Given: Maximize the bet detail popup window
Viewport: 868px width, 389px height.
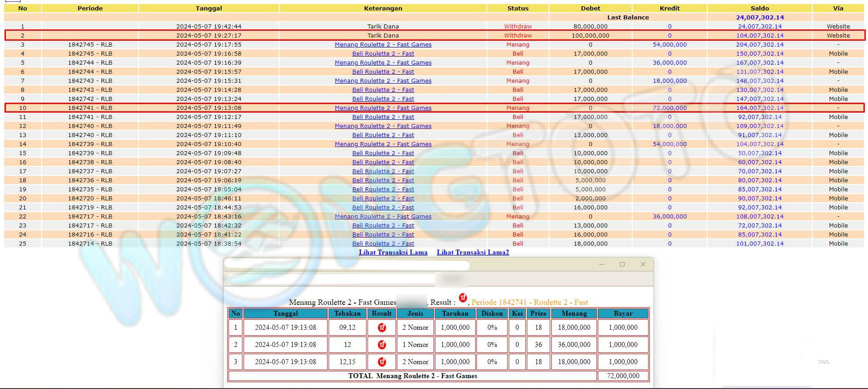Looking at the screenshot, I should coord(622,264).
